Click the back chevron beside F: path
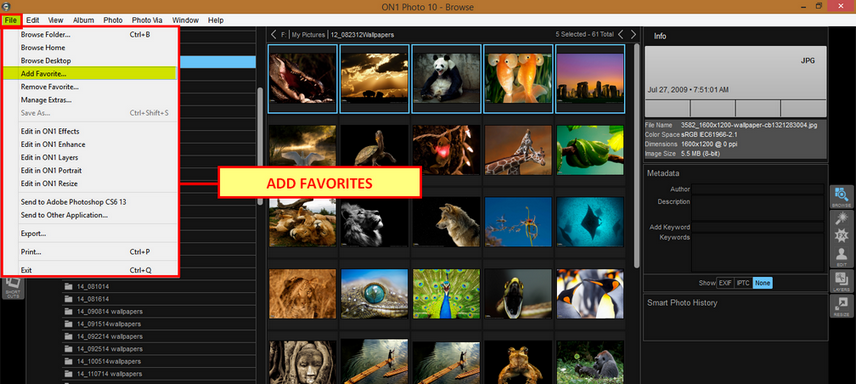 274,34
